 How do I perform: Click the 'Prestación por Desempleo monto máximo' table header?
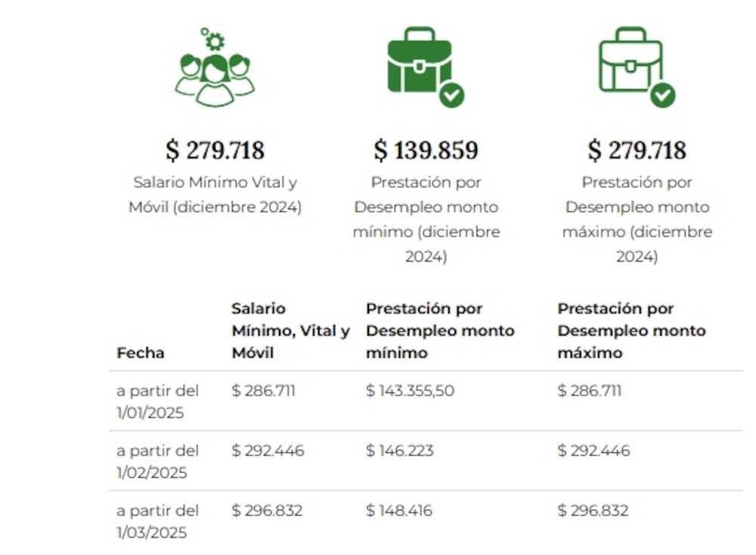pos(631,330)
